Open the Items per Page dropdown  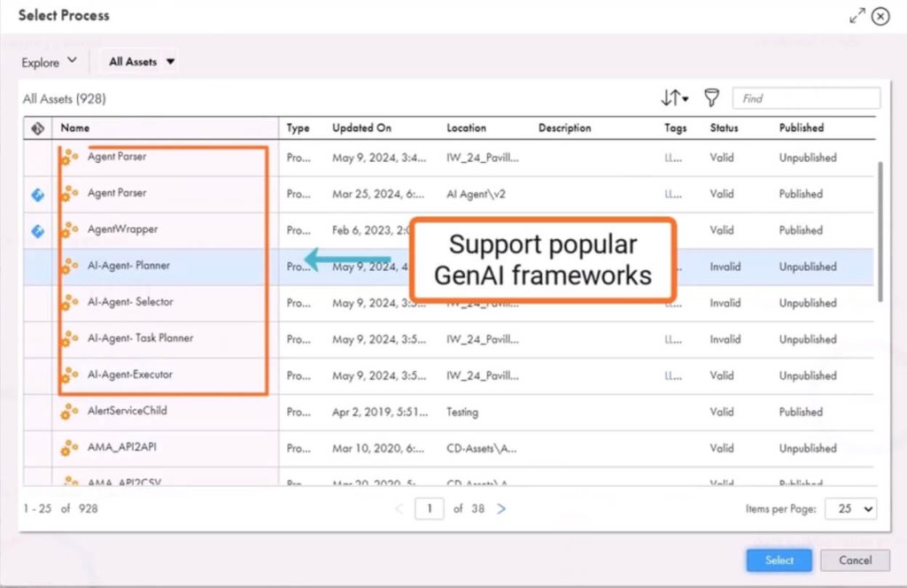tap(849, 509)
